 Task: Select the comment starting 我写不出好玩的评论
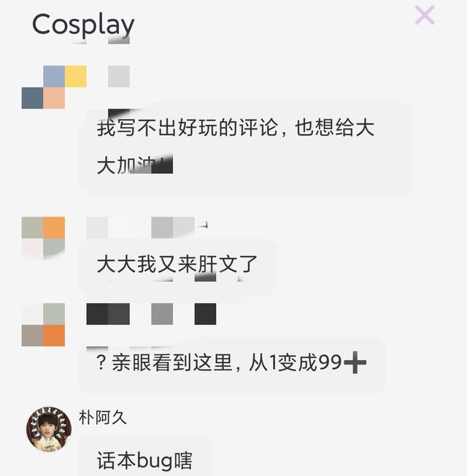click(245, 149)
